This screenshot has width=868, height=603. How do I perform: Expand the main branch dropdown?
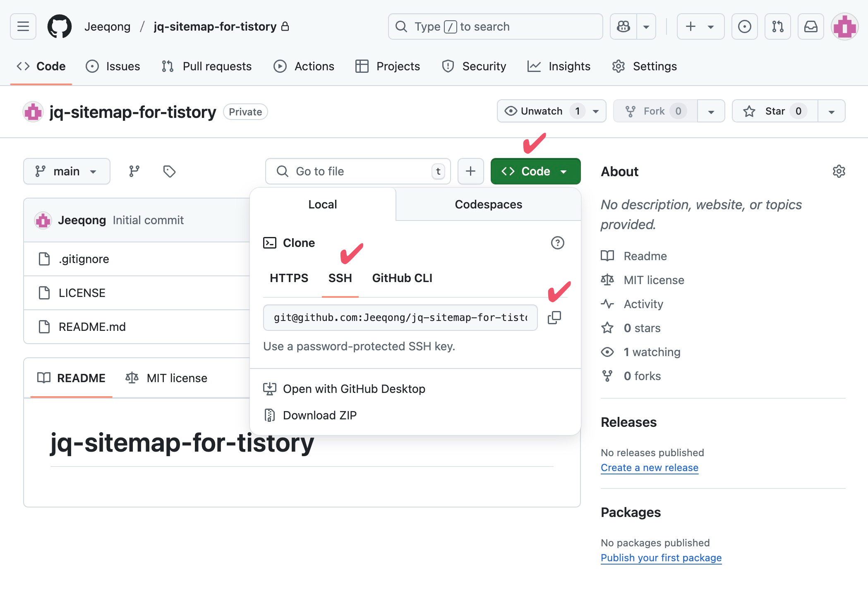pyautogui.click(x=67, y=171)
